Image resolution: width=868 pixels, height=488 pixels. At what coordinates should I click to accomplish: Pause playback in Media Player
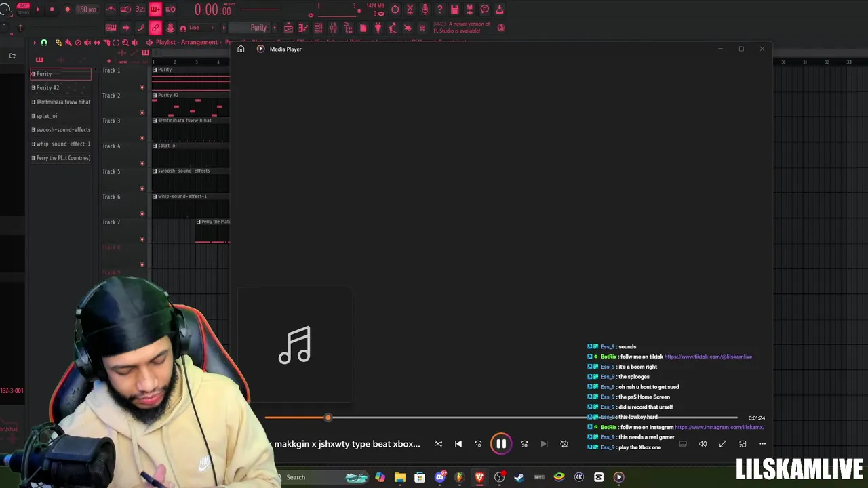click(x=500, y=444)
